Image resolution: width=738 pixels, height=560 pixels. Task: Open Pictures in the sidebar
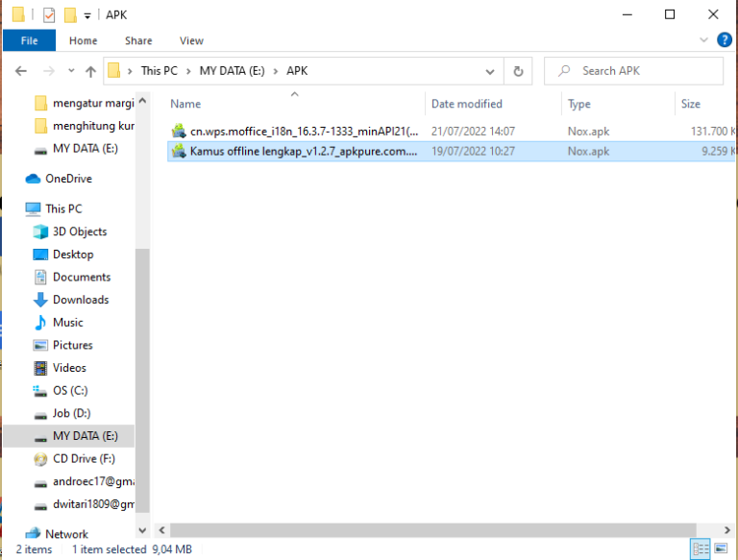click(63, 345)
